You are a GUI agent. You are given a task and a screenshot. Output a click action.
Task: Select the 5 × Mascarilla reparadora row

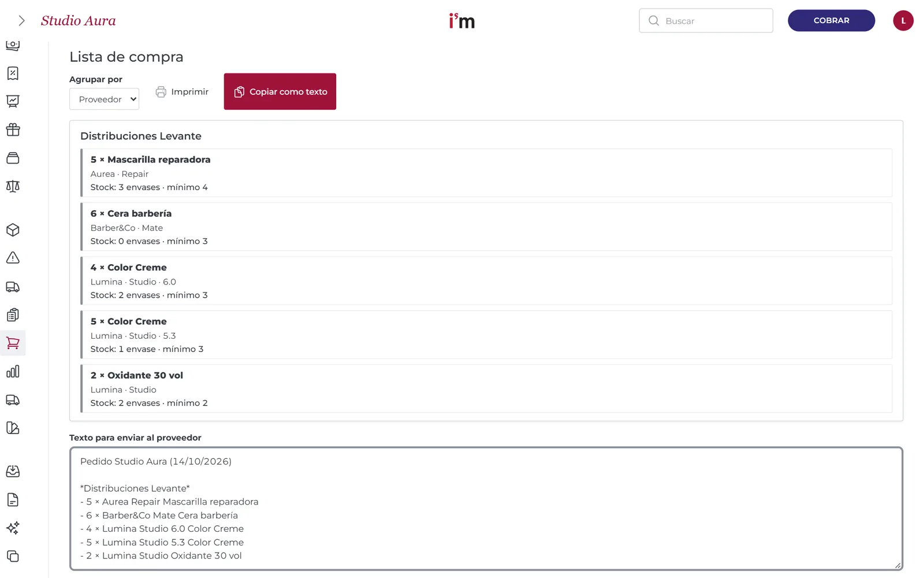coord(486,173)
